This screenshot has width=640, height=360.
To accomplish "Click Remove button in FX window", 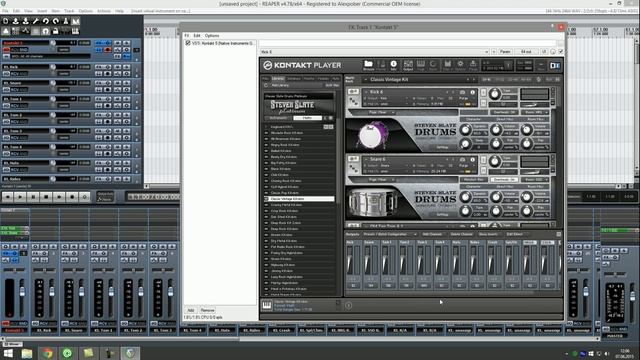I will pos(207,310).
